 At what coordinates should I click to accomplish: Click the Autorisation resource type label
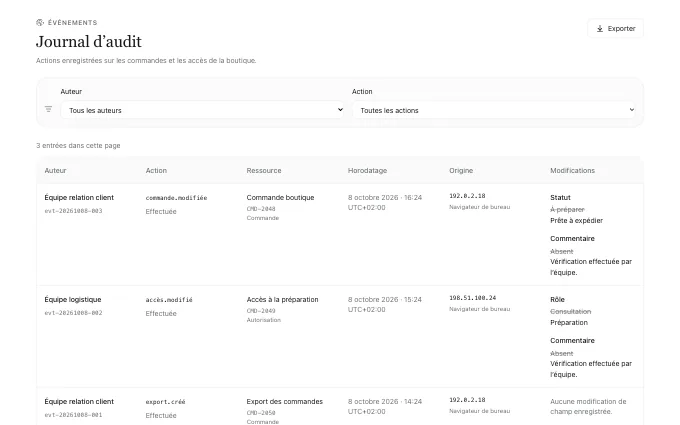(264, 320)
